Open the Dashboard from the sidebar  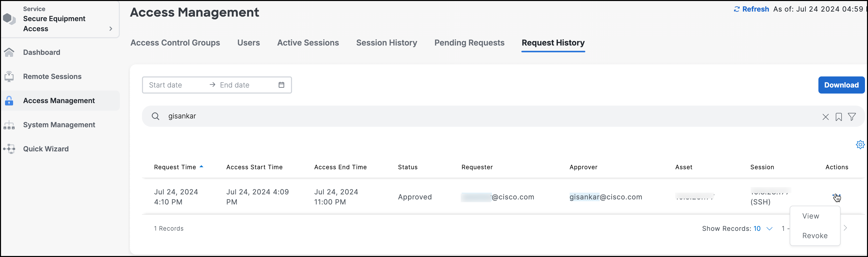[x=42, y=52]
